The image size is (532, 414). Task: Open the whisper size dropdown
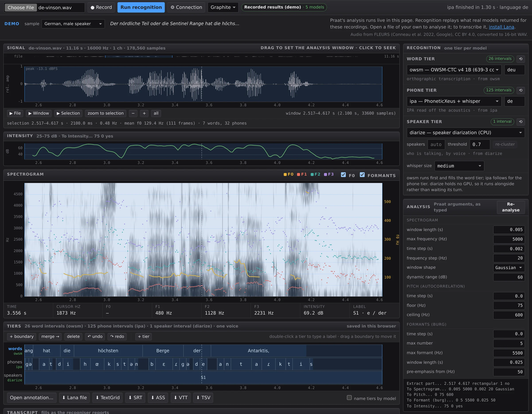tap(459, 166)
